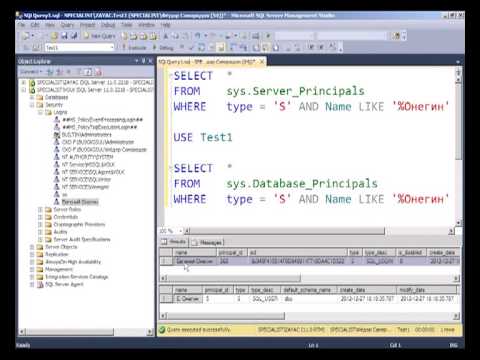The width and height of the screenshot is (480, 360).
Task: Click the first results grid horizontal scrollbar thumb
Action: coord(233,278)
